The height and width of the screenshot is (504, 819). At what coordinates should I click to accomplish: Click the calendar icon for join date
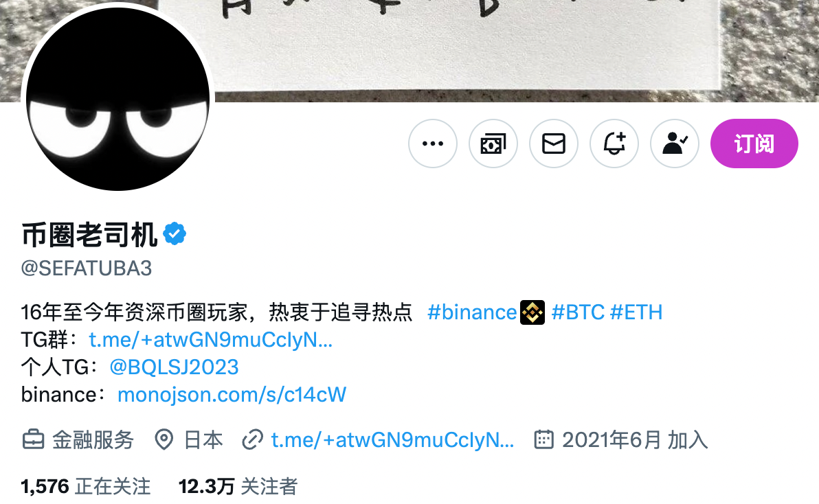click(x=543, y=440)
